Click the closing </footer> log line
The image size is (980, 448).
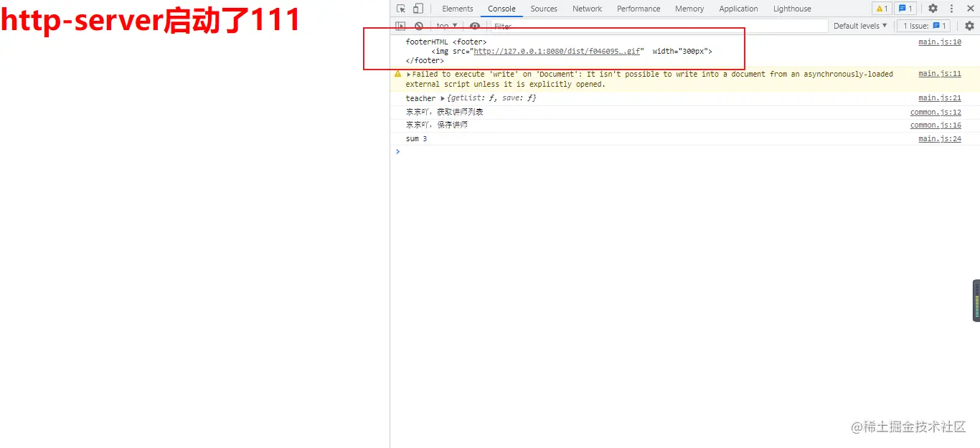pyautogui.click(x=425, y=61)
